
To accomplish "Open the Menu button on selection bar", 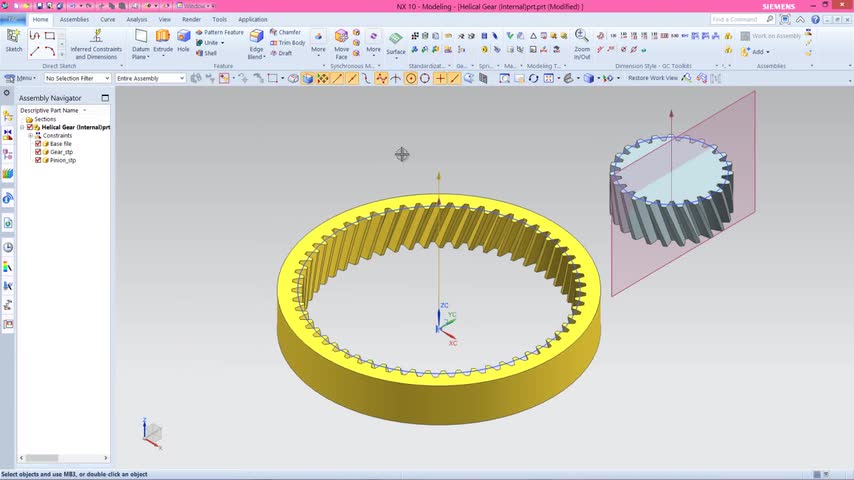I will (20, 78).
